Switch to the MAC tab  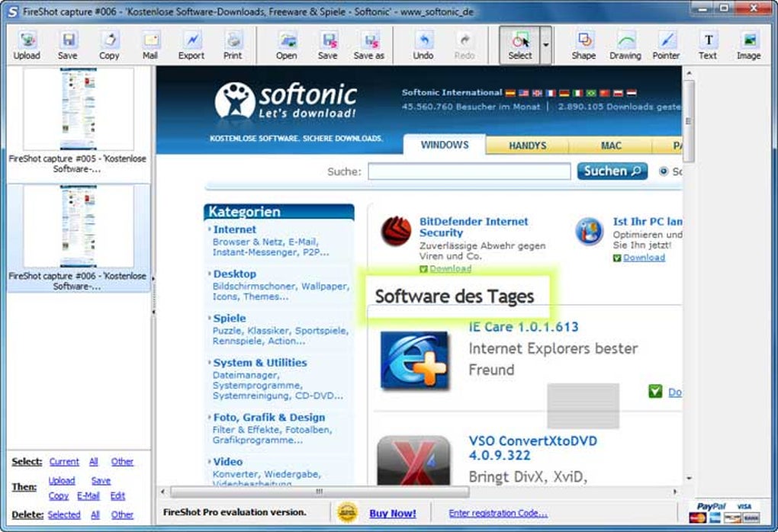point(611,146)
